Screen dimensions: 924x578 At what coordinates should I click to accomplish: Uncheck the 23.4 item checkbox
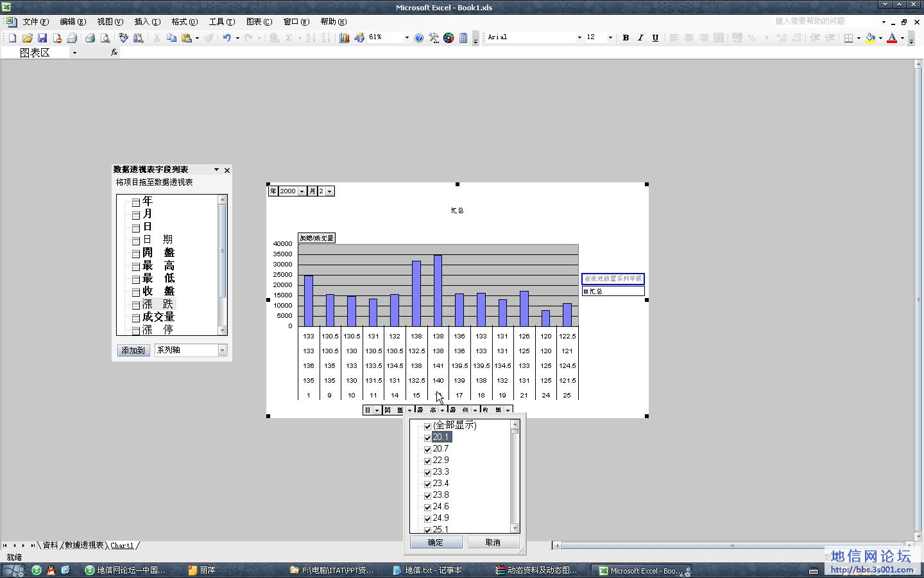tap(427, 484)
